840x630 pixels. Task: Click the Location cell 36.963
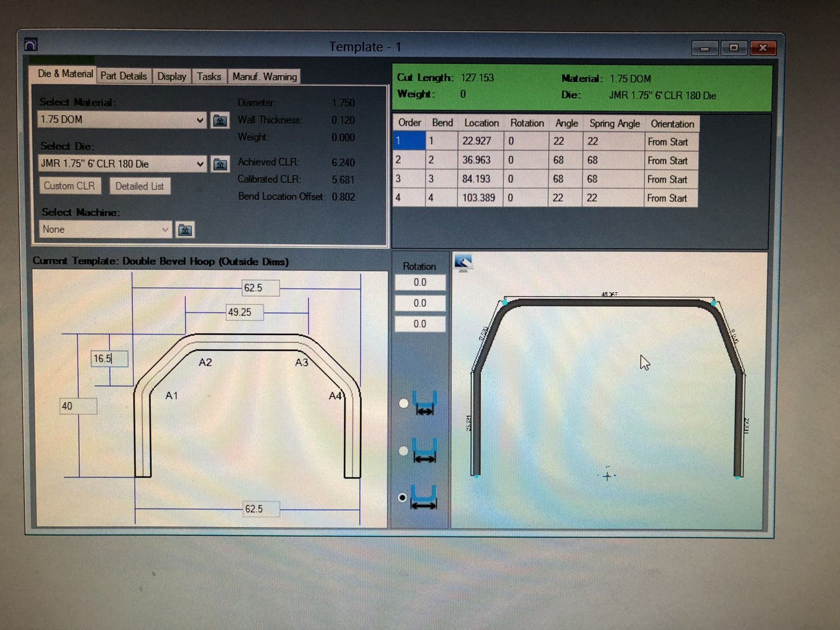pos(480,160)
